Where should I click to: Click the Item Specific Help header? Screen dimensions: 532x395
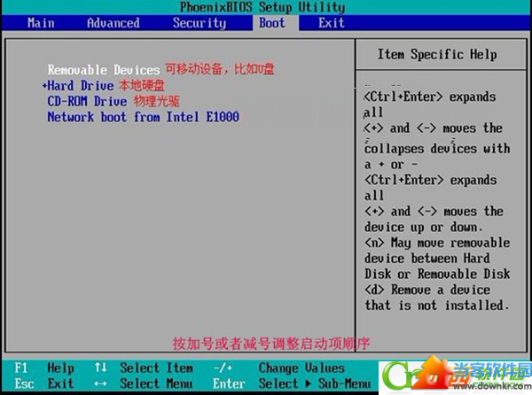click(x=437, y=54)
